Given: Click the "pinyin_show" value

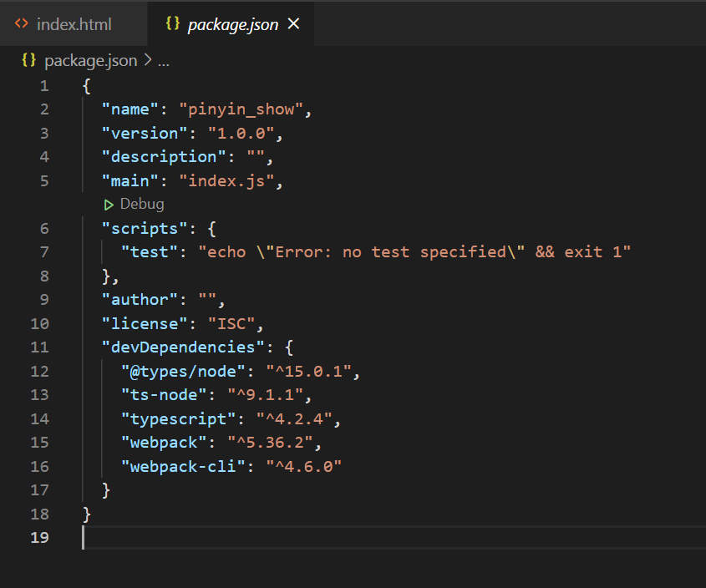Looking at the screenshot, I should (x=241, y=109).
